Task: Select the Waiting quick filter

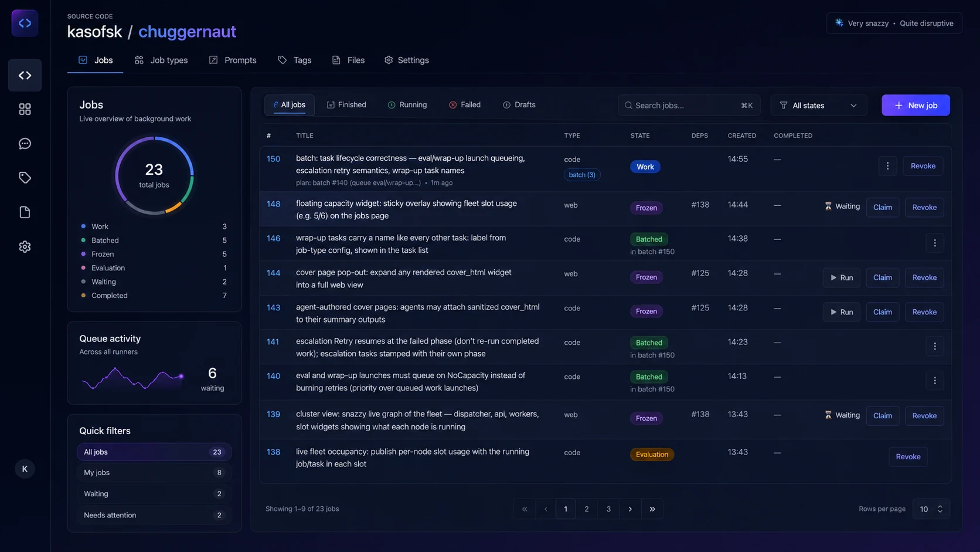Action: pos(154,494)
